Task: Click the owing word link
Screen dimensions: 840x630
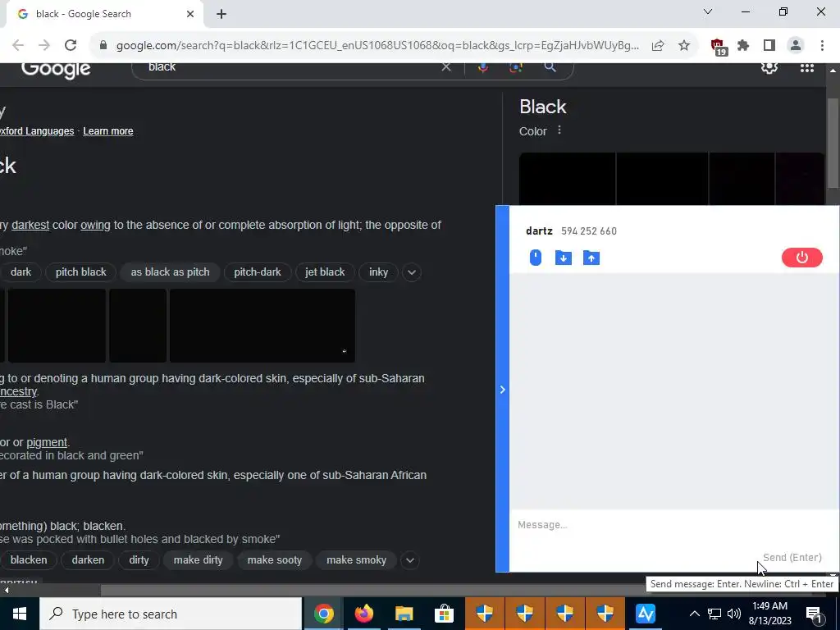Action: tap(95, 225)
